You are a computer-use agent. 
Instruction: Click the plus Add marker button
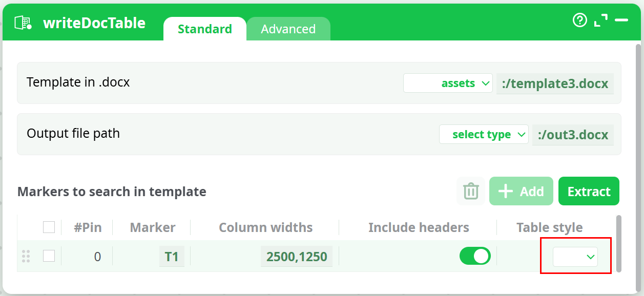pyautogui.click(x=521, y=192)
